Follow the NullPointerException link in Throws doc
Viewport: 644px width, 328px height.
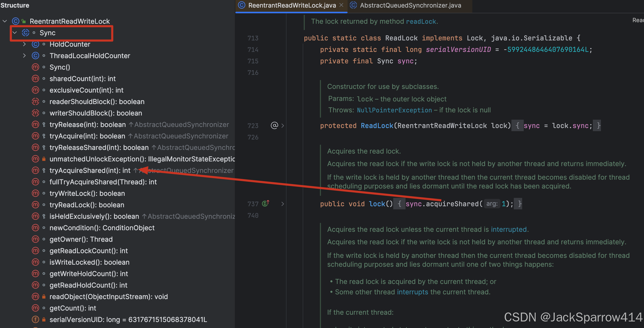point(394,110)
